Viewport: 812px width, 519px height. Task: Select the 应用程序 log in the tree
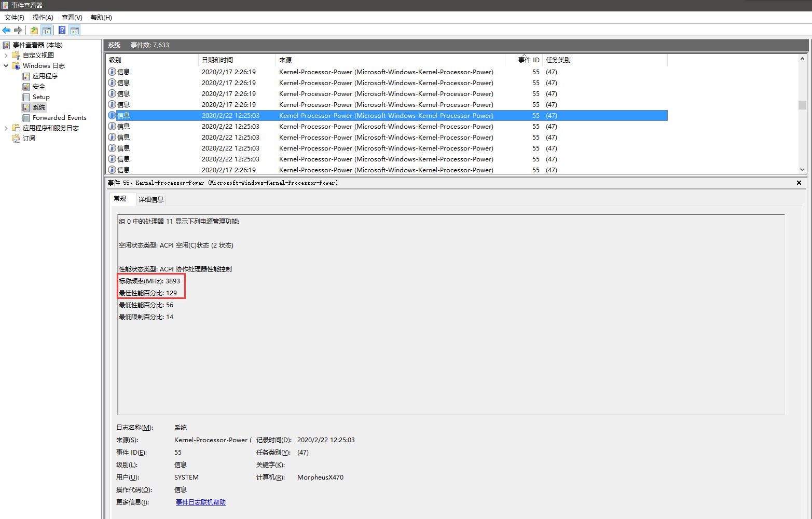click(x=45, y=76)
